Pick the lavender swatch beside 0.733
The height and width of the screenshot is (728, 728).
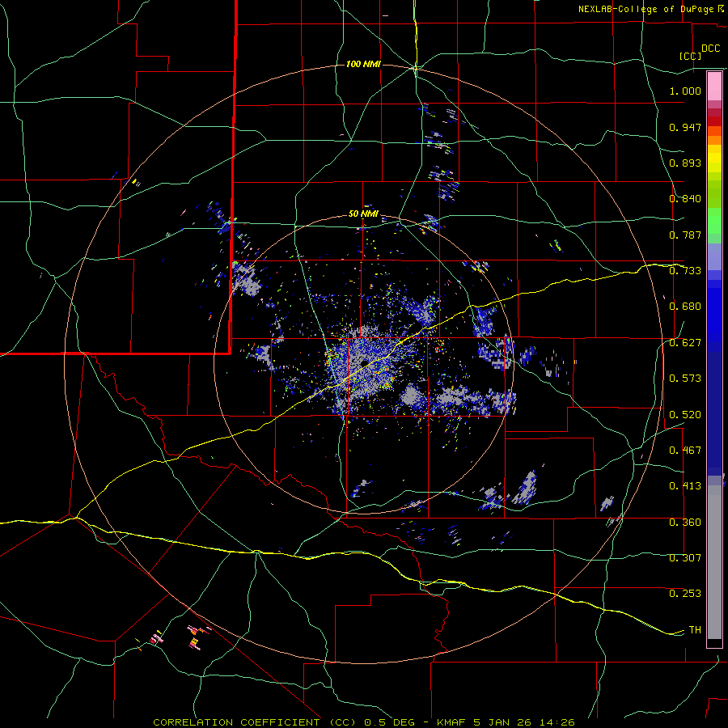point(714,257)
